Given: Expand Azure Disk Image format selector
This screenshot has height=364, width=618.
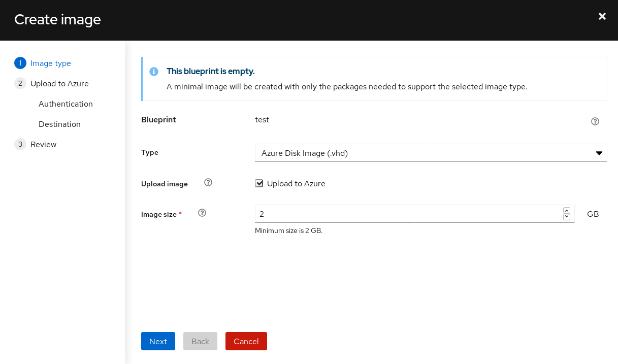Looking at the screenshot, I should [431, 153].
